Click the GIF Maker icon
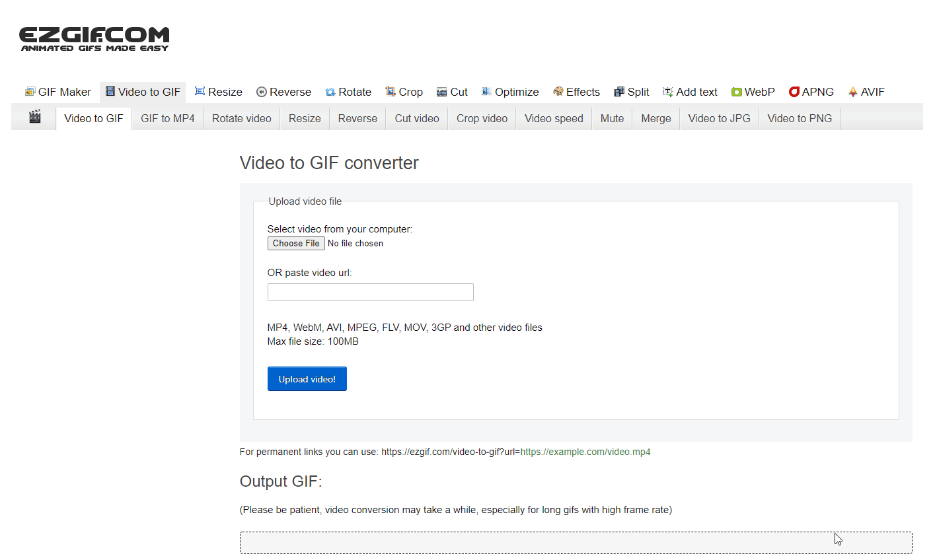Viewport: 935px width, 560px height. (30, 91)
